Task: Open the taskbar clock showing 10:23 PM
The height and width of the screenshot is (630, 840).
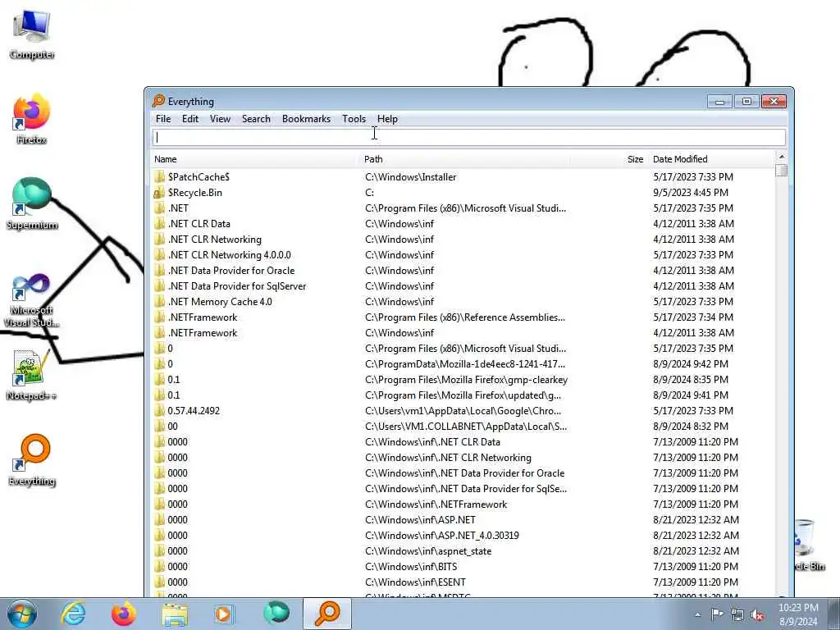Action: point(798,614)
